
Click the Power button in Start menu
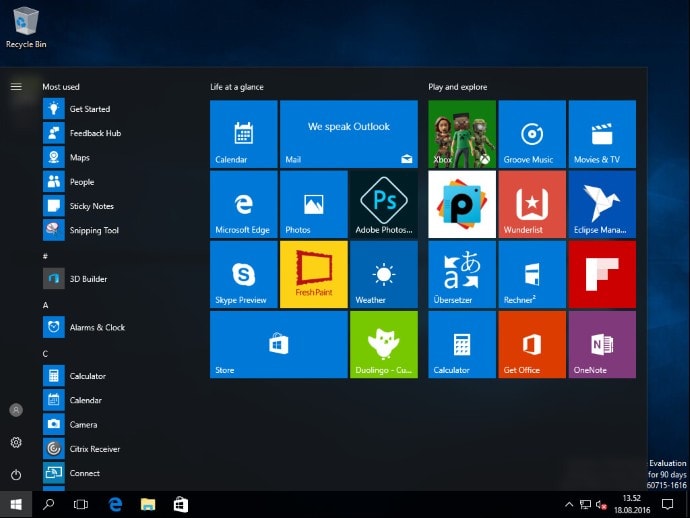(x=16, y=475)
